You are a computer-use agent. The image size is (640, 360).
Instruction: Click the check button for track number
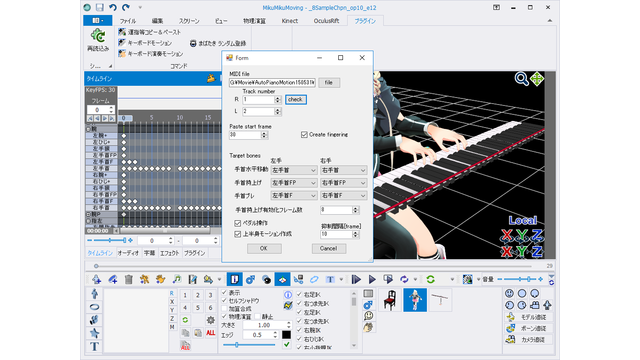click(x=296, y=100)
